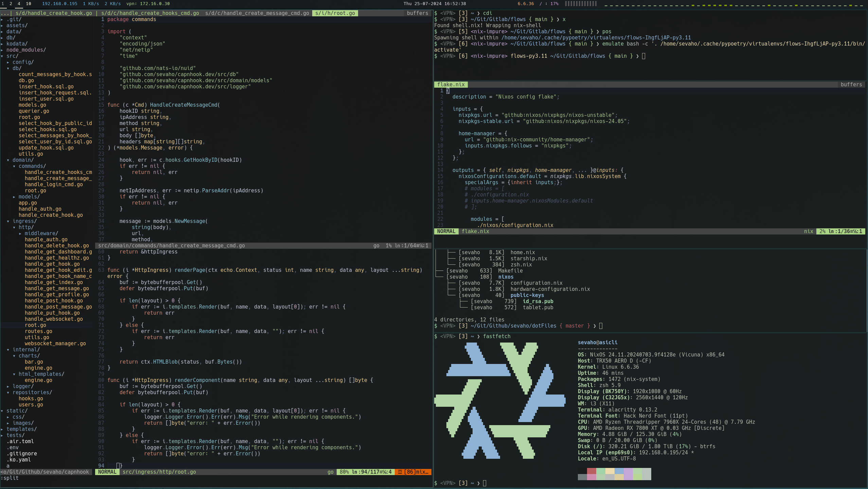This screenshot has width=868, height=489.
Task: Click the nix filetype indicator in flake.nix statusline
Action: tap(808, 231)
